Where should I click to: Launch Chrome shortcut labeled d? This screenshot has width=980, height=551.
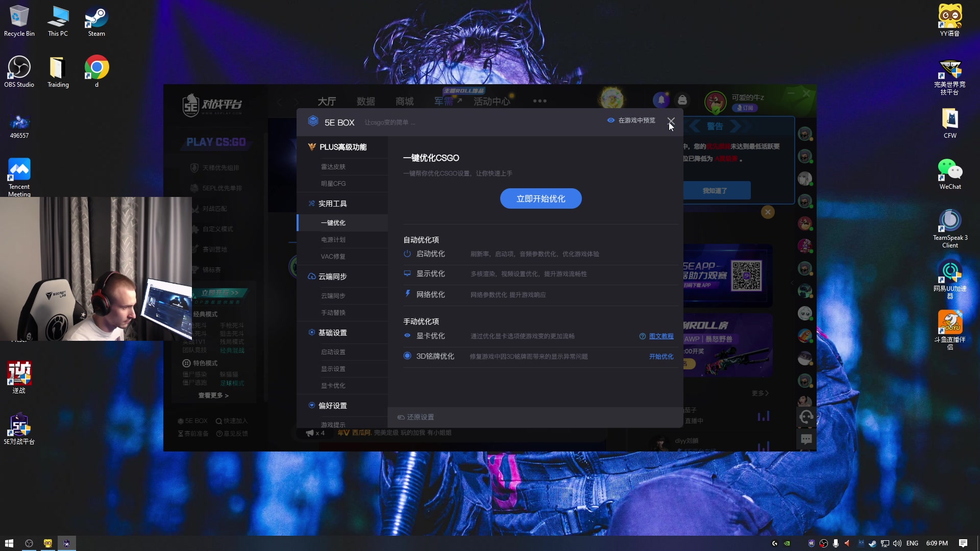[x=96, y=71]
